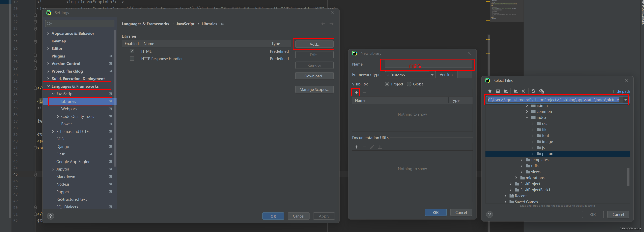Open the path history dropdown in Select Files
This screenshot has height=232, width=644.
625,100
